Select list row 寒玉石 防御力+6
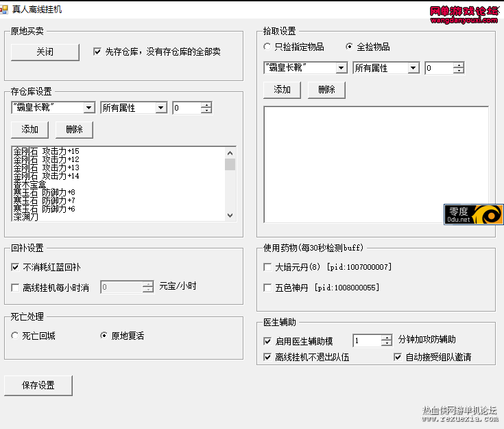This screenshot has height=429, width=504. click(119, 209)
